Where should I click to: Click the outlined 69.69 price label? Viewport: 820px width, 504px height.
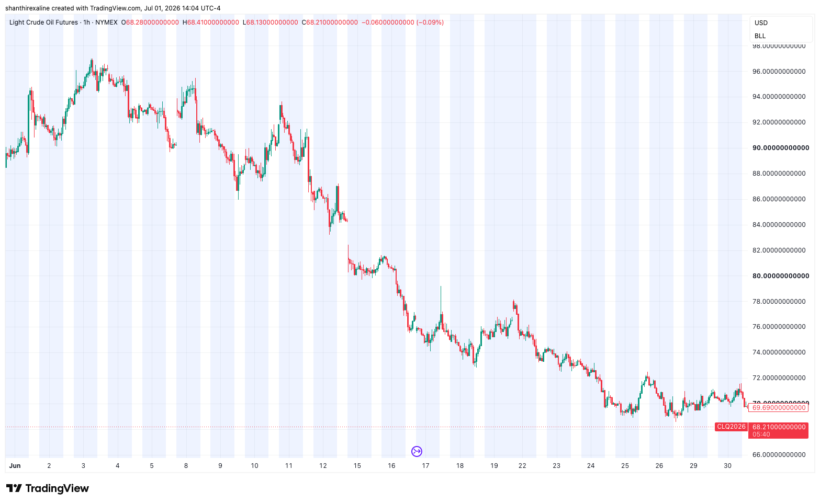(x=779, y=407)
